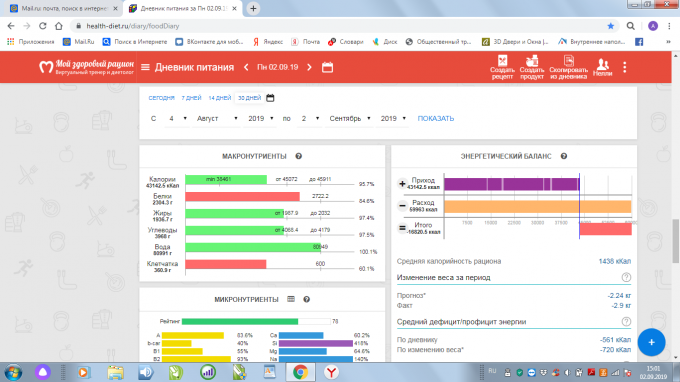680x382 pixels.
Task: Open Поиск в Интернете bookmark
Action: pyautogui.click(x=135, y=42)
